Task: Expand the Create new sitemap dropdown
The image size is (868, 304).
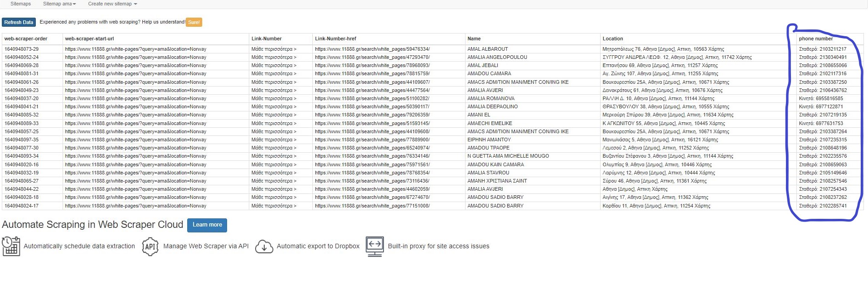Action: [x=112, y=4]
